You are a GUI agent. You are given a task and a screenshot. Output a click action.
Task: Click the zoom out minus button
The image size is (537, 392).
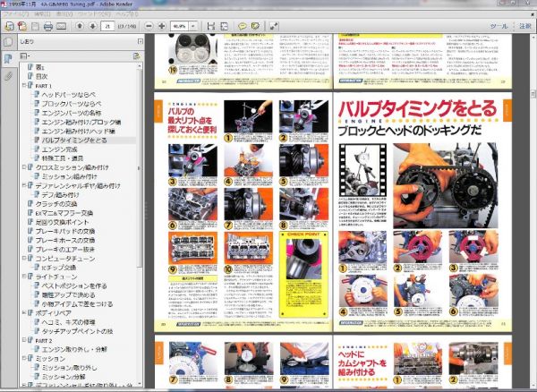point(147,26)
